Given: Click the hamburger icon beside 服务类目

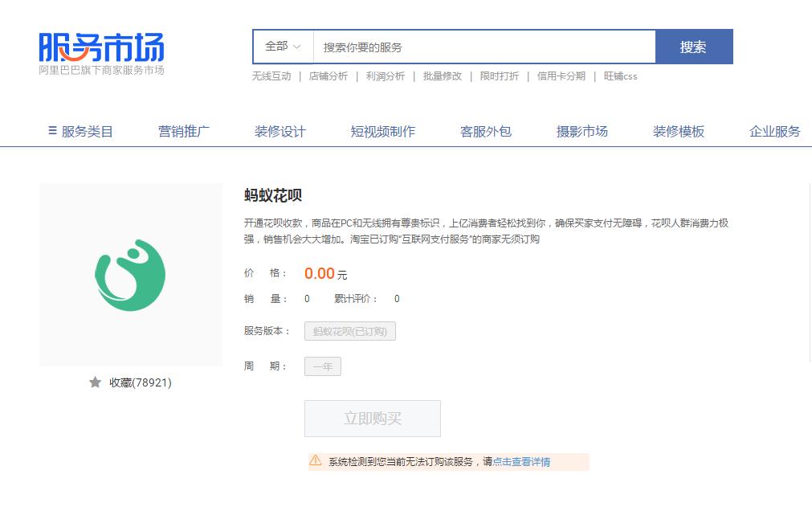Looking at the screenshot, I should coord(51,131).
